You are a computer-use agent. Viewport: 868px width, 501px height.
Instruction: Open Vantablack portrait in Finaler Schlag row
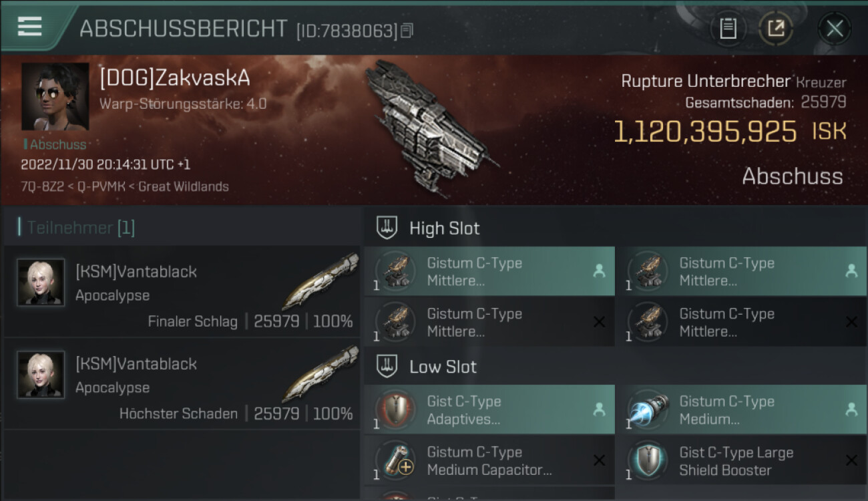(41, 283)
